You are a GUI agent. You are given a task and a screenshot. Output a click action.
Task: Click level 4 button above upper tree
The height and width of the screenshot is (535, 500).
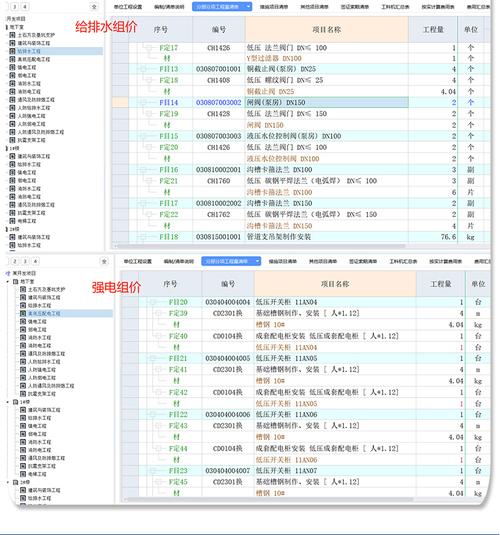25,6
